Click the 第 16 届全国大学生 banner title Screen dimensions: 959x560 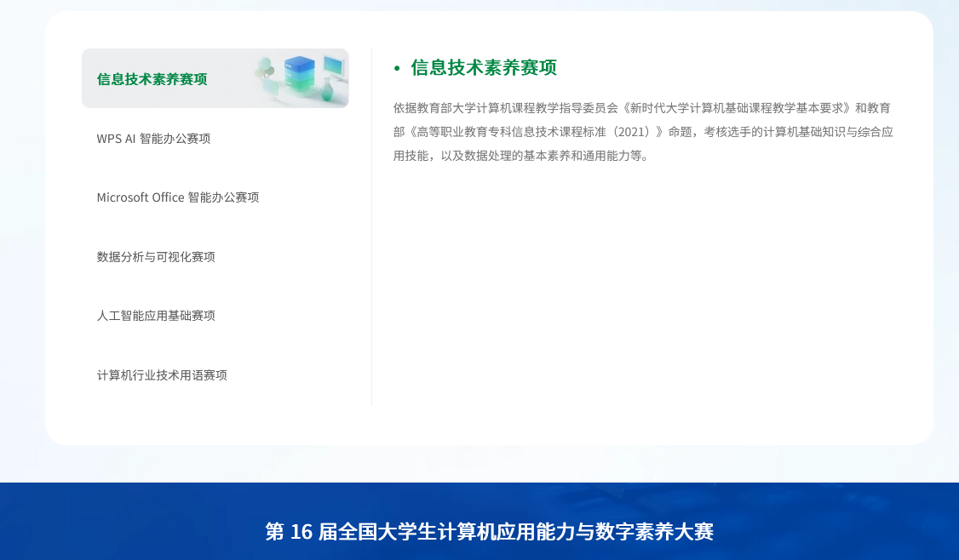click(x=489, y=532)
